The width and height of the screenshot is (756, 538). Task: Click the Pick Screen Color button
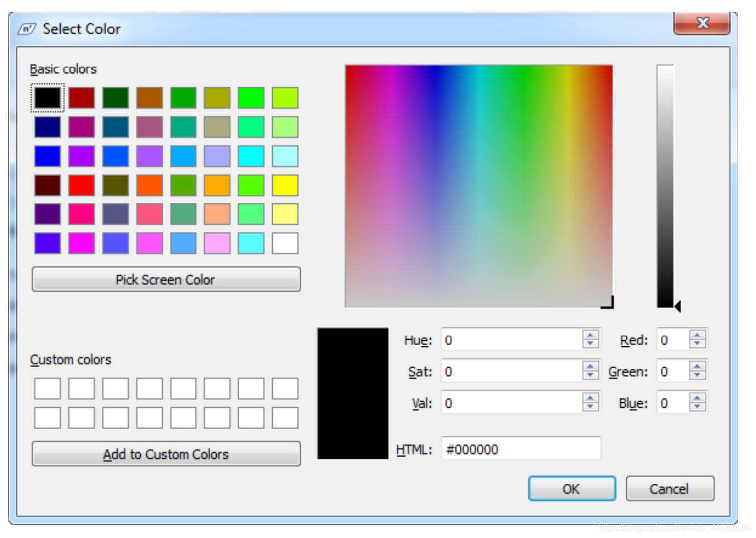coord(166,279)
